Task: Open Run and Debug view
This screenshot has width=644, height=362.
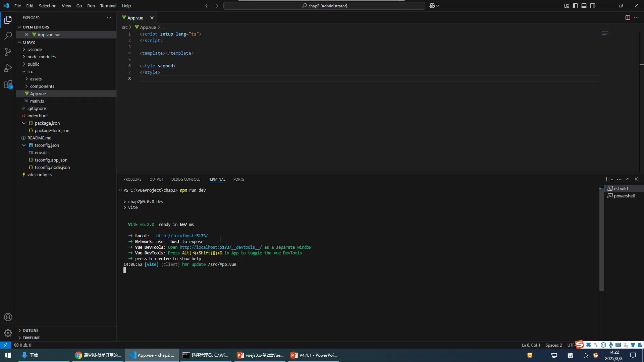Action: tap(8, 68)
